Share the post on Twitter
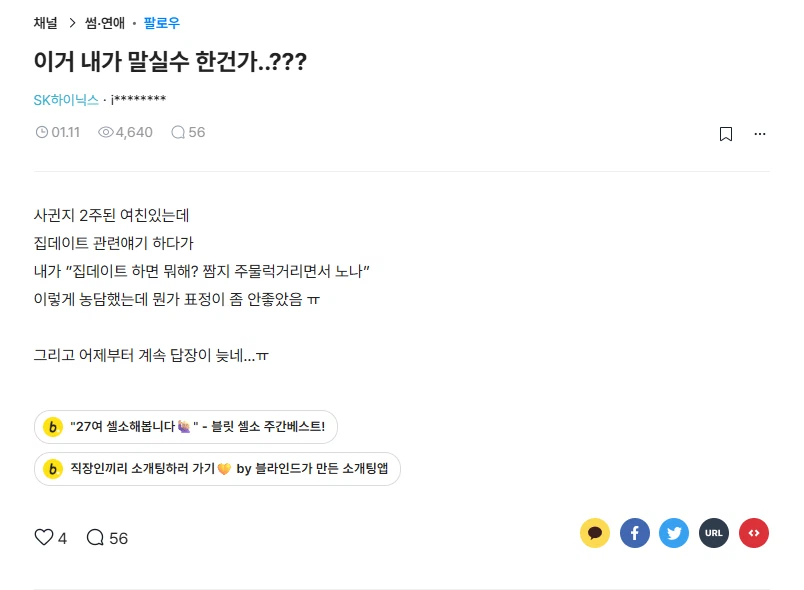 pos(674,533)
